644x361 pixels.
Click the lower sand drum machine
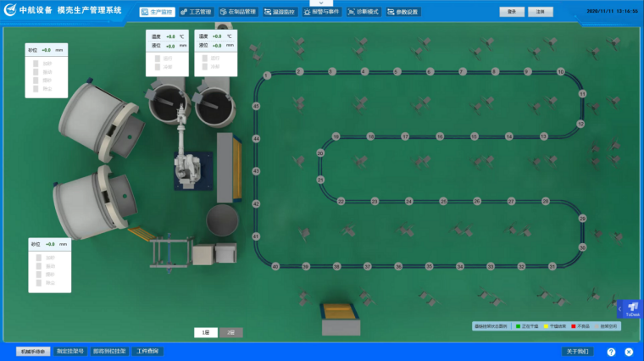click(x=95, y=202)
